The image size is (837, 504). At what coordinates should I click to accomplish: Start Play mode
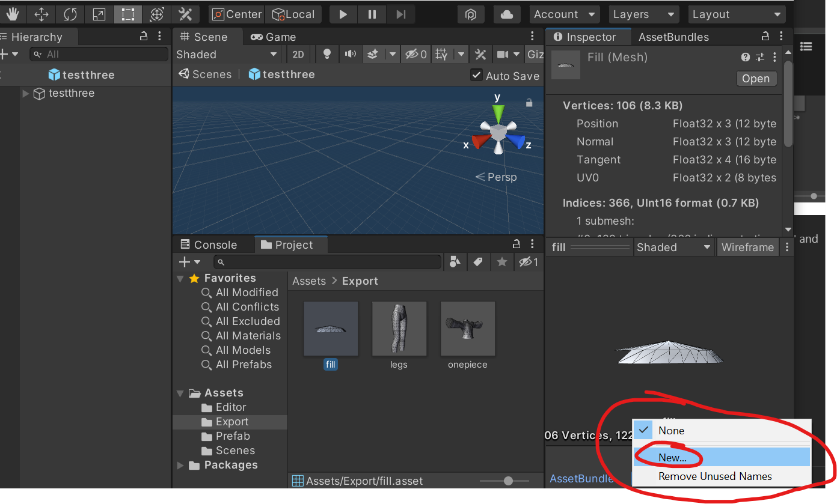click(x=343, y=14)
